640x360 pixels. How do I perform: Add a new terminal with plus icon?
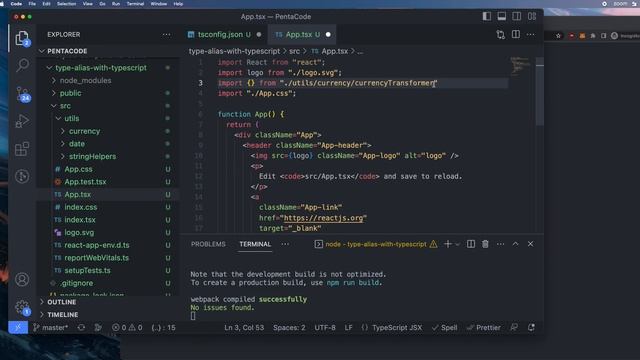447,244
